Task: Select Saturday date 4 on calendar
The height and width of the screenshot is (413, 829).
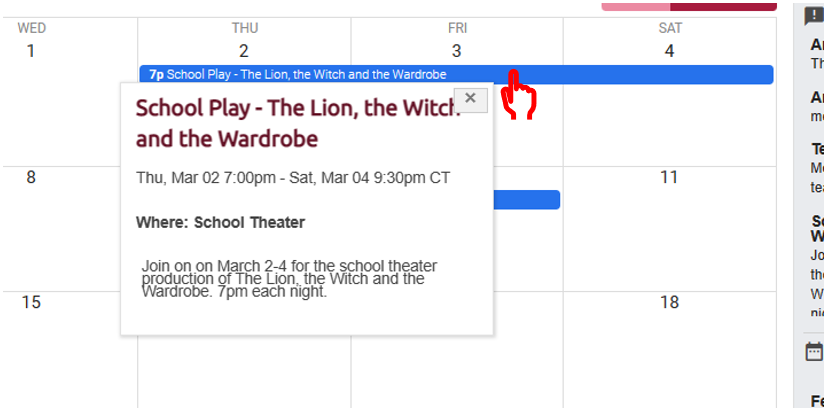Action: 670,51
